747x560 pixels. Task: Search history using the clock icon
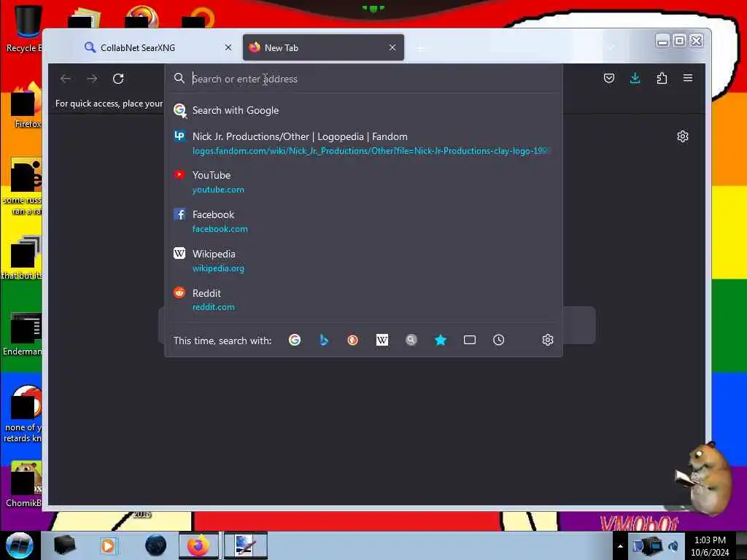pyautogui.click(x=499, y=340)
